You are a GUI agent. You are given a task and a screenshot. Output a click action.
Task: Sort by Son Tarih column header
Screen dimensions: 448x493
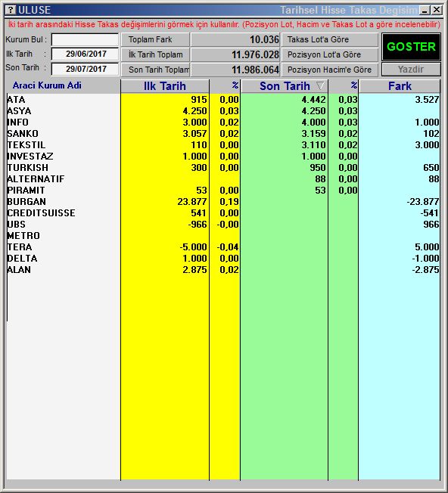coord(284,86)
